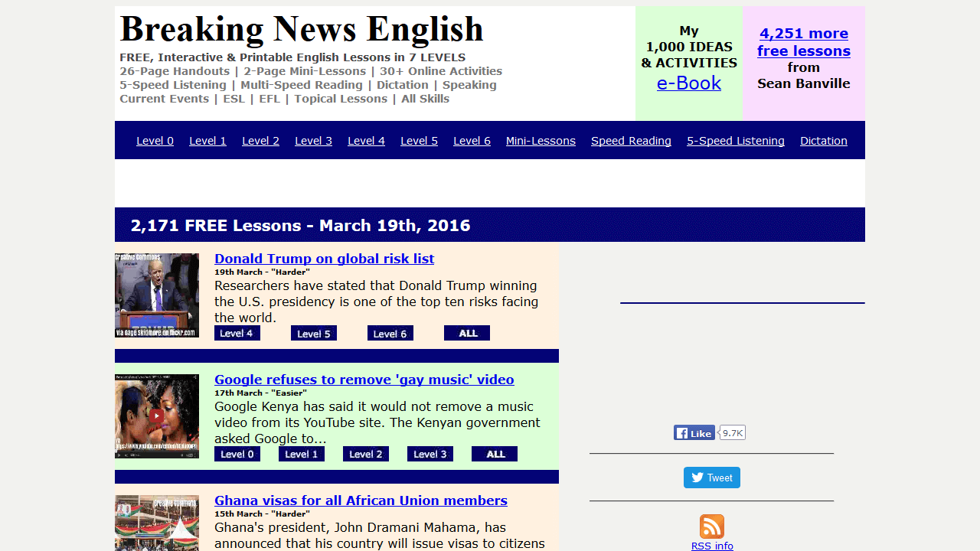Open Level 1 in the navigation bar
Image resolution: width=980 pixels, height=551 pixels.
(207, 141)
